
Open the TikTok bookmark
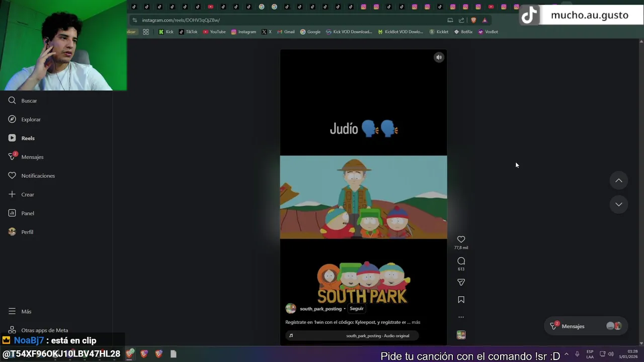[188, 32]
